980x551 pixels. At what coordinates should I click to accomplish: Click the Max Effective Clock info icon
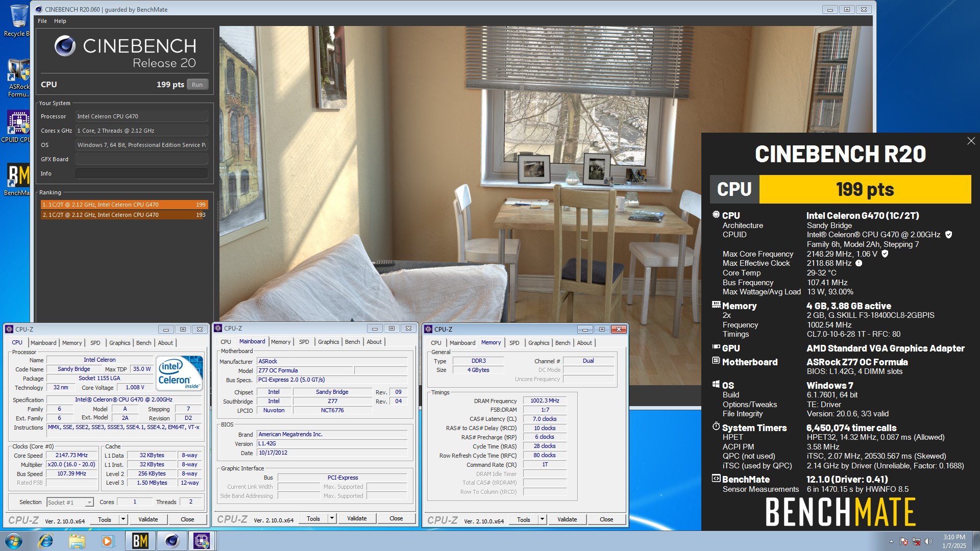point(859,263)
